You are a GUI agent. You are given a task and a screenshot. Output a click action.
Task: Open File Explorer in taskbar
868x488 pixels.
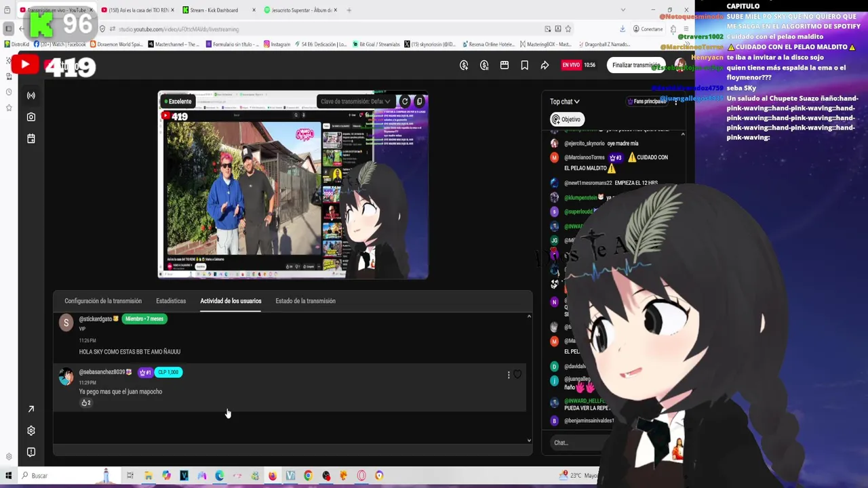(148, 476)
